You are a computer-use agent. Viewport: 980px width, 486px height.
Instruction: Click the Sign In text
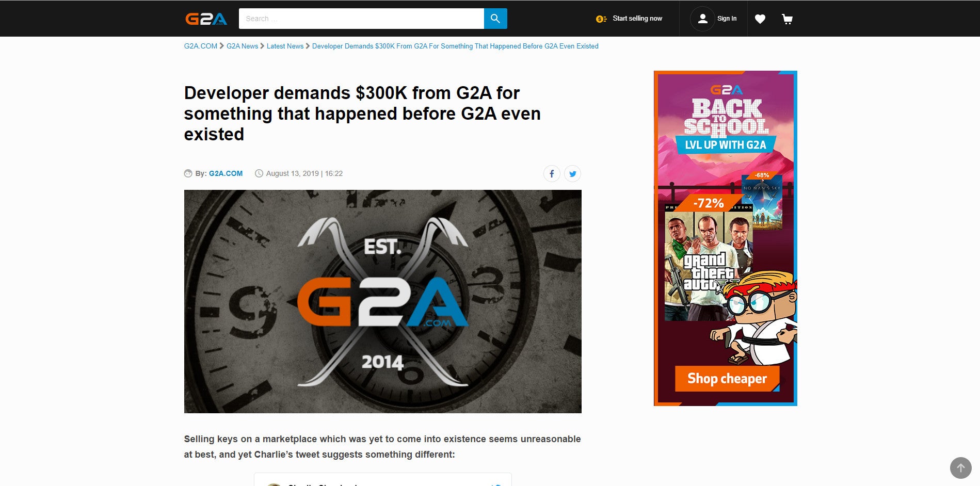pos(727,19)
